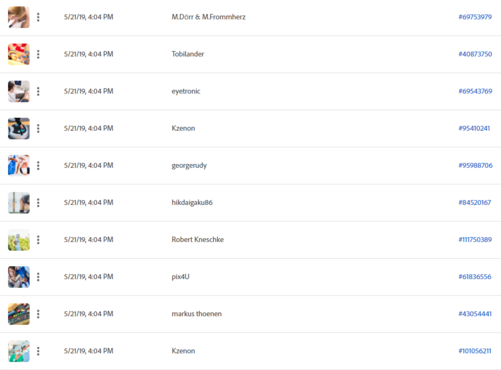Viewport: 501px width, 370px height.
Task: Open three-dot menu beside eyetronic entry
Action: click(x=38, y=91)
